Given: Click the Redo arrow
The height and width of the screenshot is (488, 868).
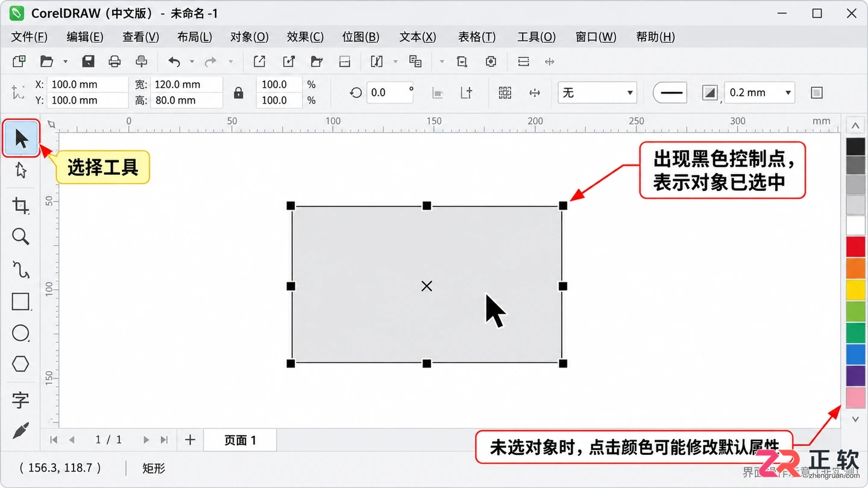Looking at the screenshot, I should 210,61.
